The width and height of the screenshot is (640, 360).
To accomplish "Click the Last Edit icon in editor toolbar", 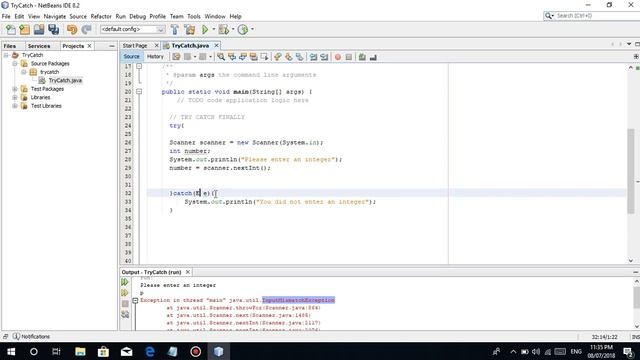I will (x=176, y=57).
